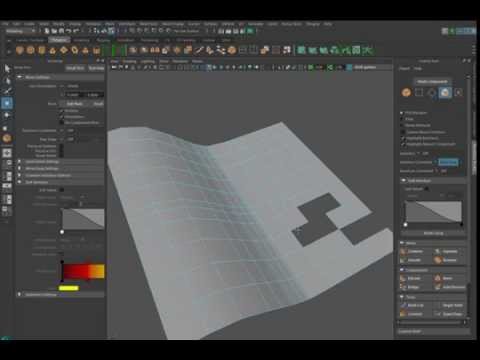This screenshot has width=480, height=360.
Task: Click the Save Scene icon
Action: coord(62,31)
